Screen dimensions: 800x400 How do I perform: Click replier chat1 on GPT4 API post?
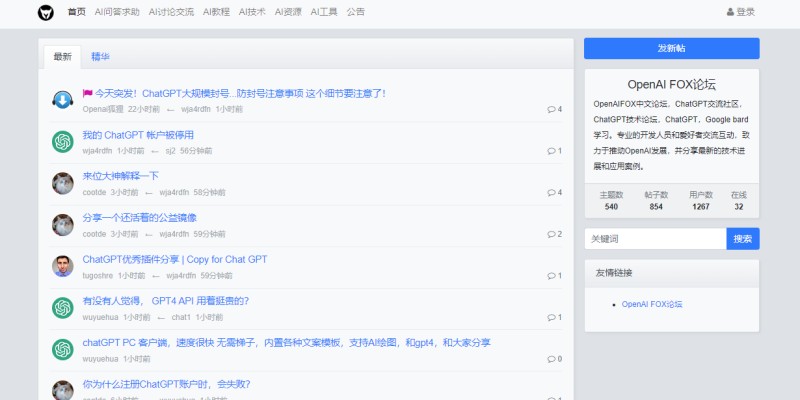(x=181, y=317)
